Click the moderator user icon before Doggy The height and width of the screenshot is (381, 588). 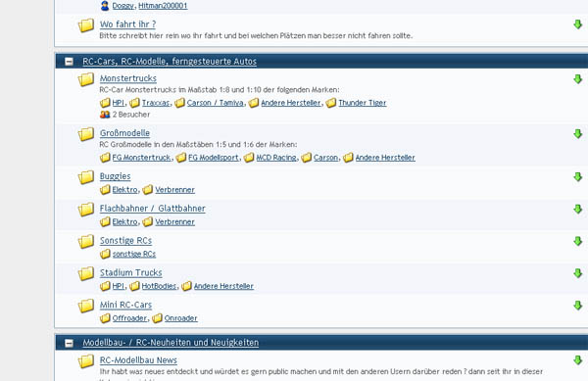click(x=105, y=6)
